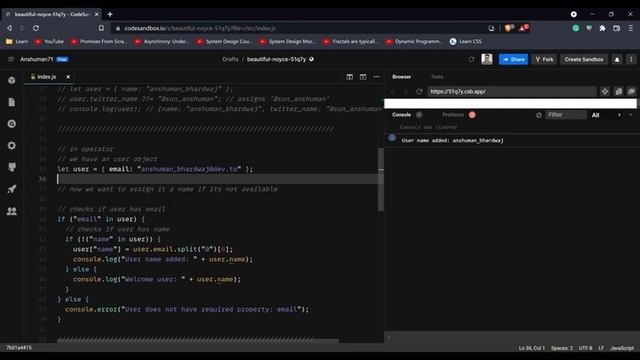Open the YouTube bookmark
Viewport: 640px width, 360px height.
coord(49,42)
